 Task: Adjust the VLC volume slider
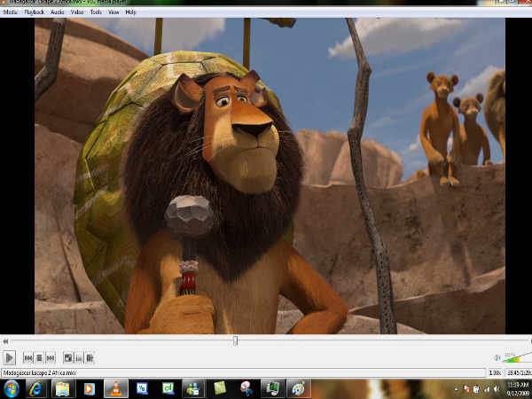(516, 357)
